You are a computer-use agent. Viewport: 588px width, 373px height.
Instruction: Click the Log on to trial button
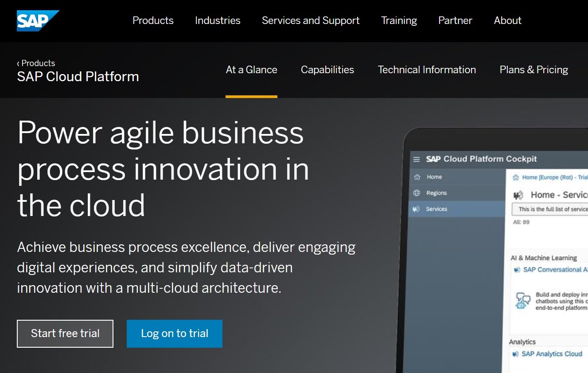[174, 334]
